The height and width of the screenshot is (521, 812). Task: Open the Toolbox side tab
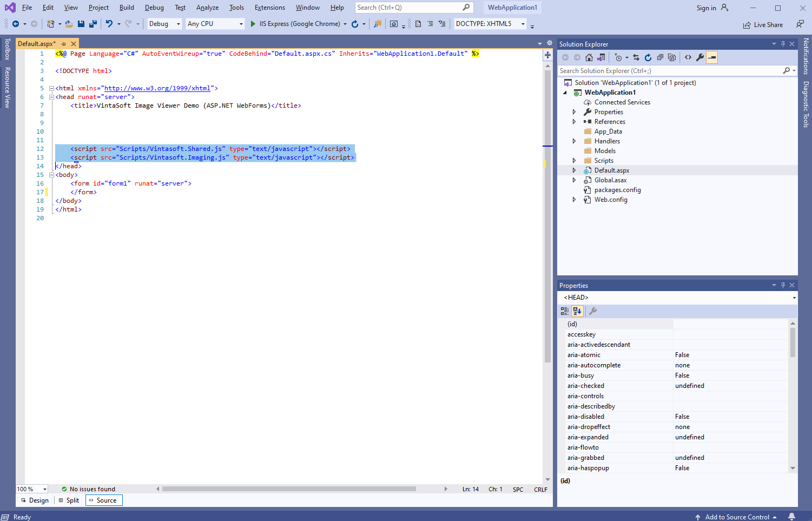tap(8, 49)
